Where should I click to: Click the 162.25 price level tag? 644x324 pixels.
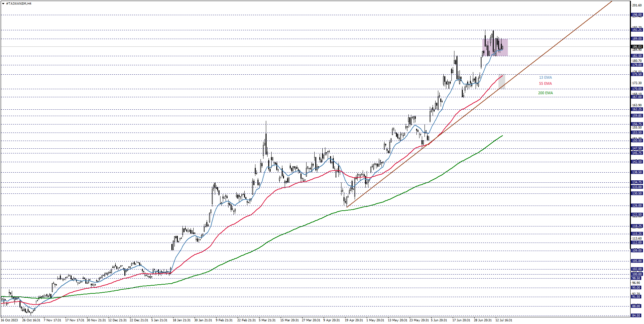coord(637,109)
